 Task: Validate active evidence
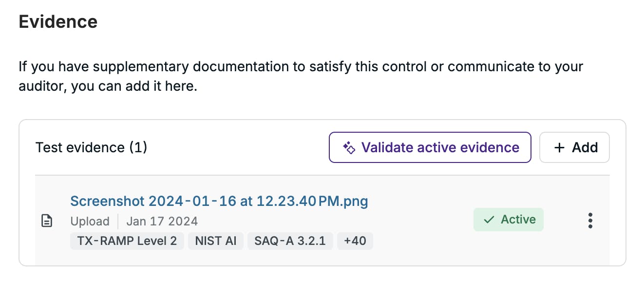pos(430,147)
